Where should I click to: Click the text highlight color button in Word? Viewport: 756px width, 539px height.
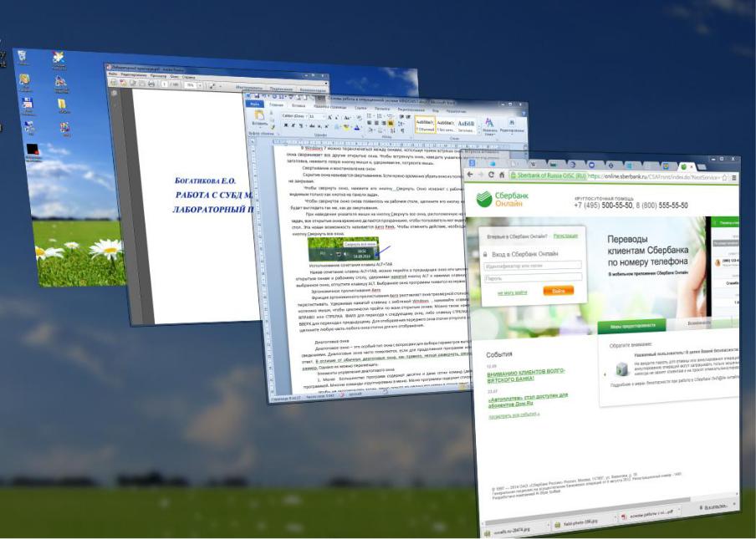click(x=345, y=127)
